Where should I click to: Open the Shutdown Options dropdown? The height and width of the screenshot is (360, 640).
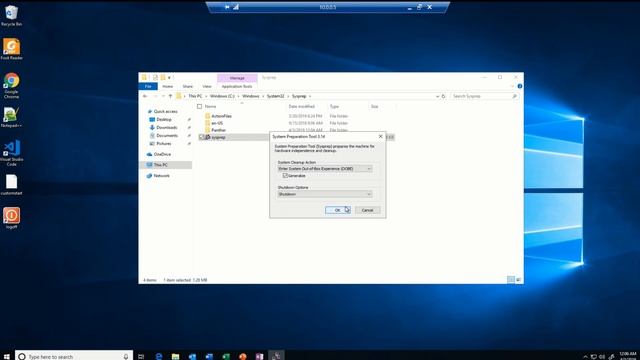click(x=325, y=194)
